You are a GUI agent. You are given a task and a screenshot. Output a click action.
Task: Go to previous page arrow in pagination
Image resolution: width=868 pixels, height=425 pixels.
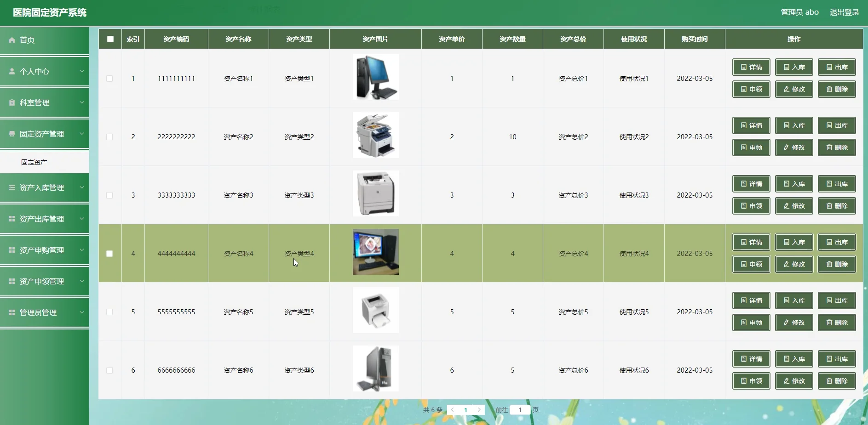tap(453, 410)
